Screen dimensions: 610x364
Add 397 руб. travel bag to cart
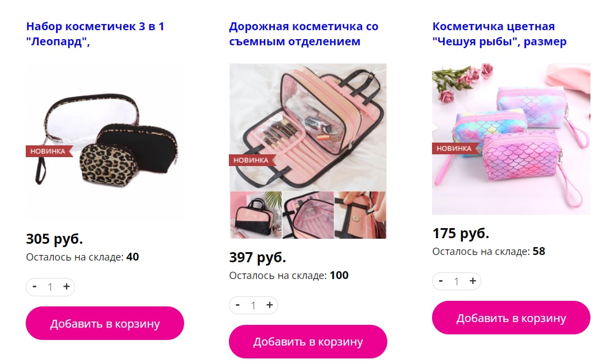tap(308, 342)
